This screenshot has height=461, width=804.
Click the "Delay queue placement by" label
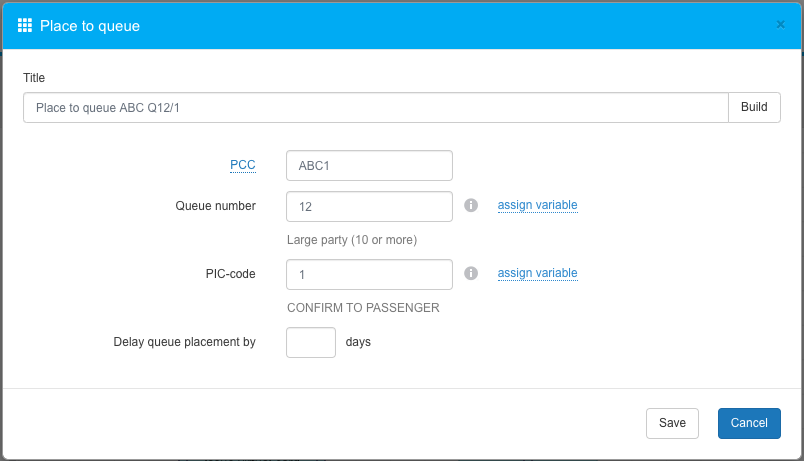(184, 342)
